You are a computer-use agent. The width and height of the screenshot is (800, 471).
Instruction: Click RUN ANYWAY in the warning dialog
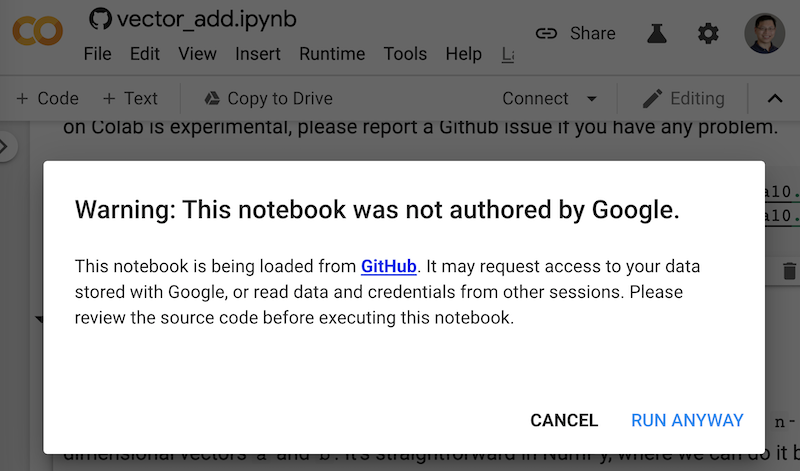coord(687,420)
